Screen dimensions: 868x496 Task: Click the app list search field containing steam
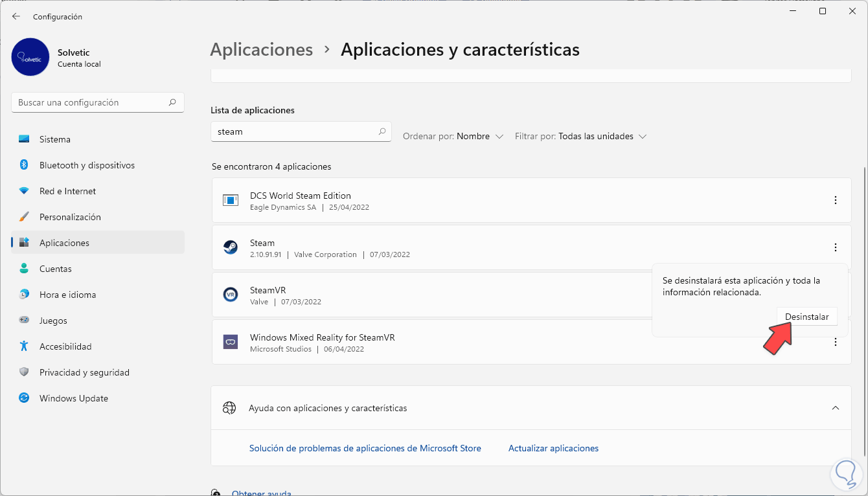(301, 131)
